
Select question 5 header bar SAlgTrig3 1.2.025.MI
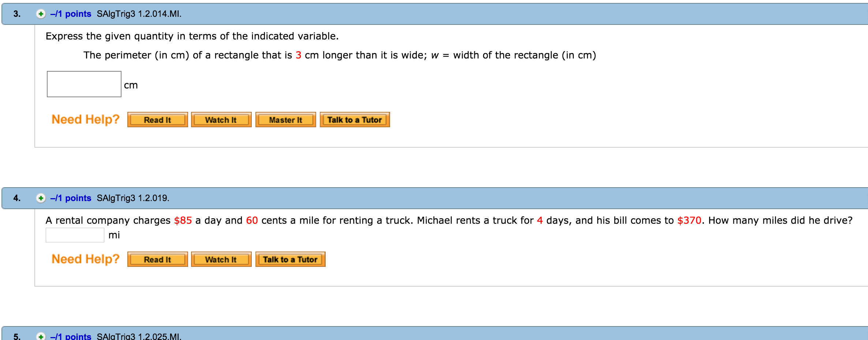tap(435, 333)
